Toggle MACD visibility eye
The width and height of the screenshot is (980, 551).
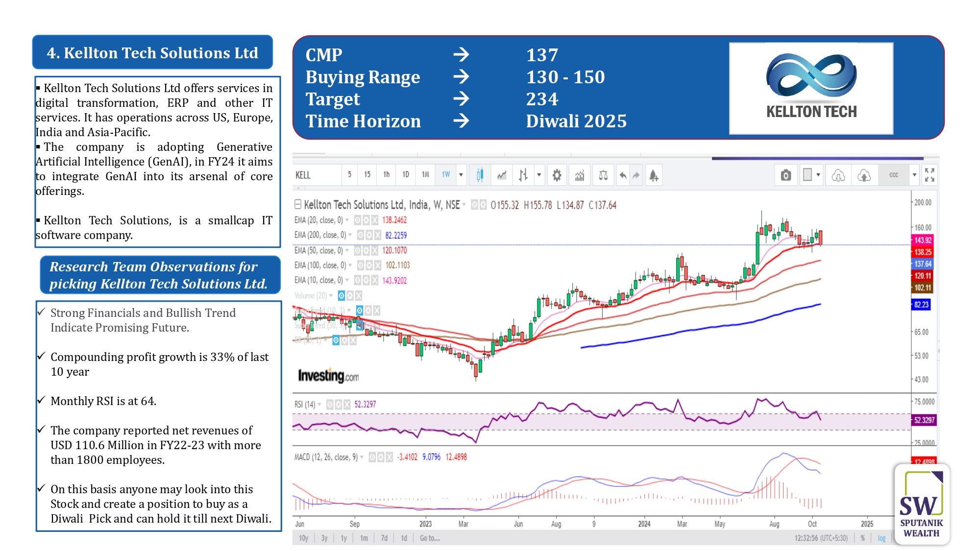click(372, 457)
